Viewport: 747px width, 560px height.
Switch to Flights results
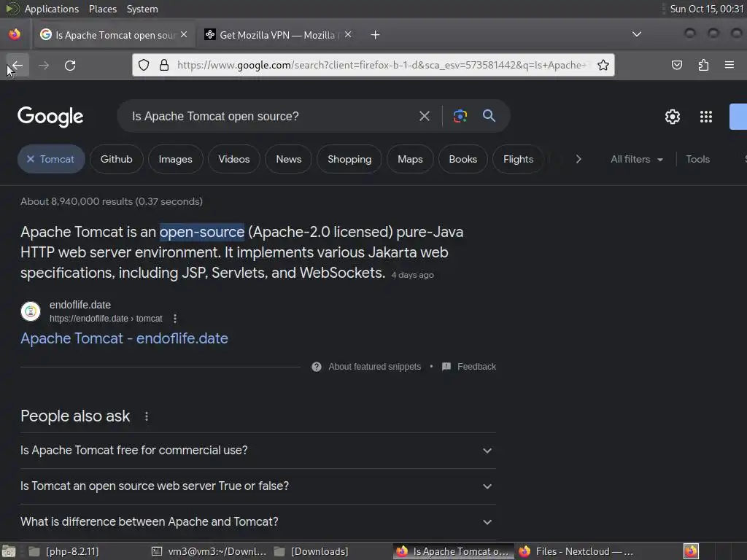(x=519, y=159)
